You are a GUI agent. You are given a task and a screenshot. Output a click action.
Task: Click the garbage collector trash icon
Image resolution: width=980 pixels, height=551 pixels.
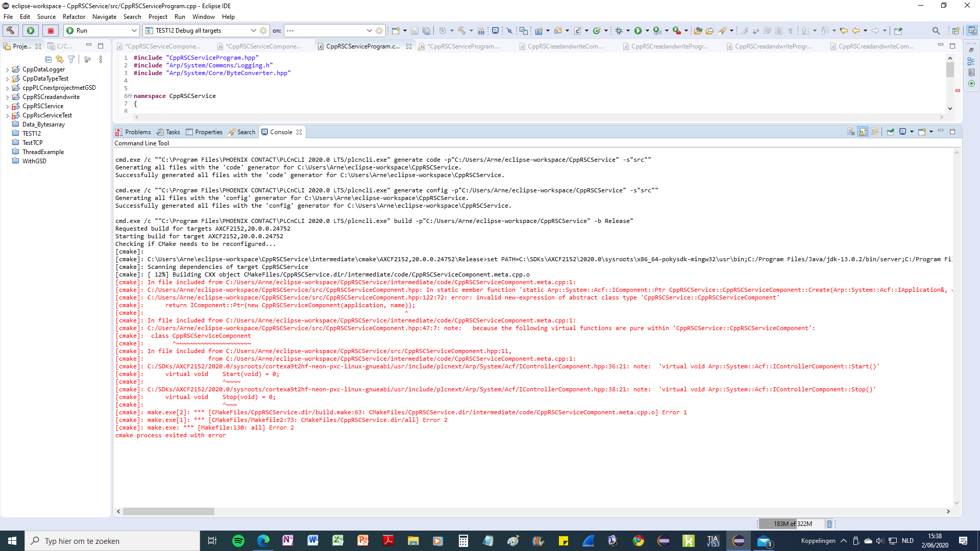pos(829,524)
